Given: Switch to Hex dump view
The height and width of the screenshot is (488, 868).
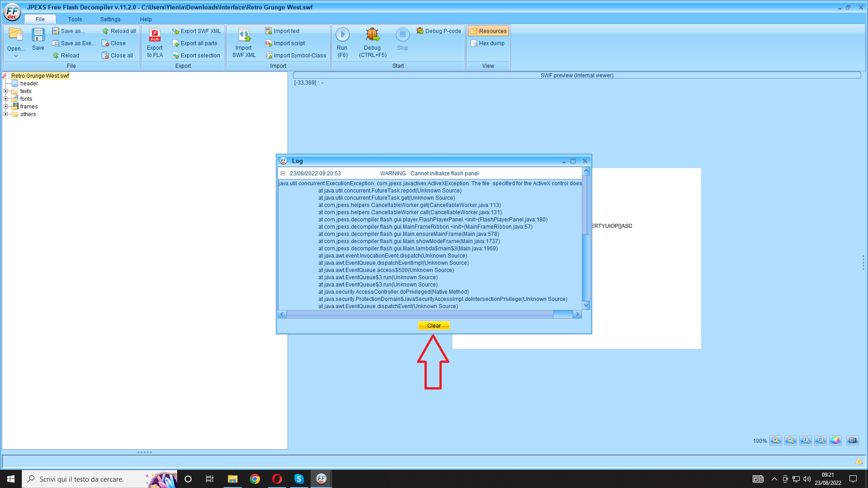Looking at the screenshot, I should pos(488,43).
